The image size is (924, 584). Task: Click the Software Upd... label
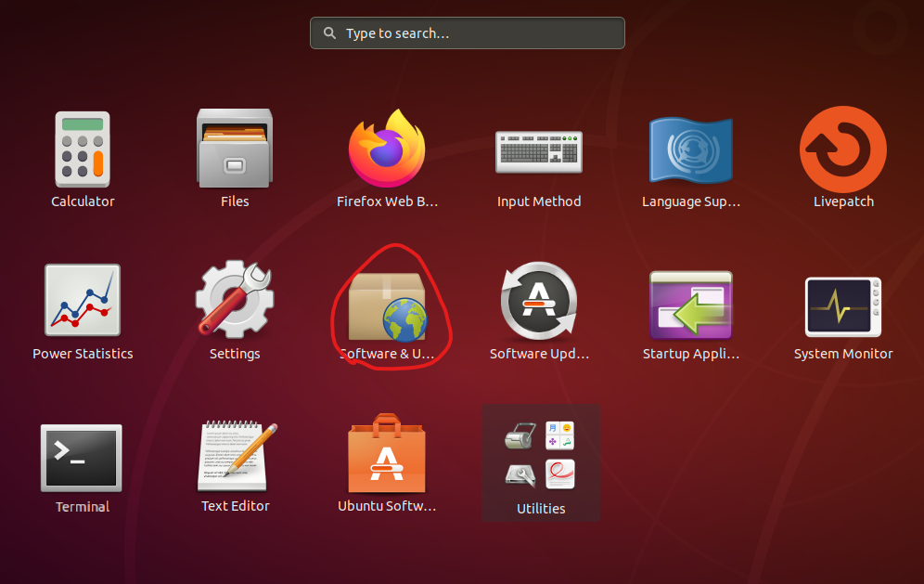539,354
